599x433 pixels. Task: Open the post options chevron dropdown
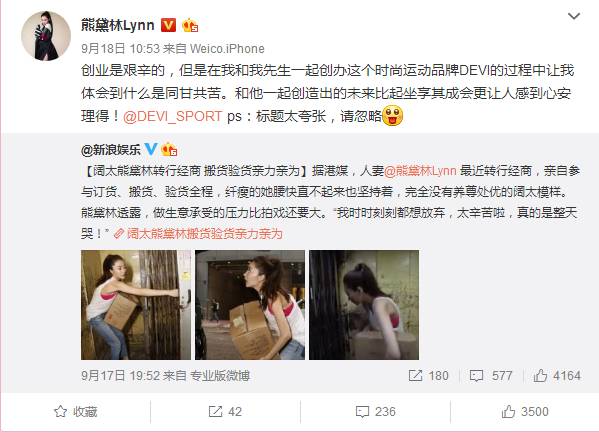point(574,16)
